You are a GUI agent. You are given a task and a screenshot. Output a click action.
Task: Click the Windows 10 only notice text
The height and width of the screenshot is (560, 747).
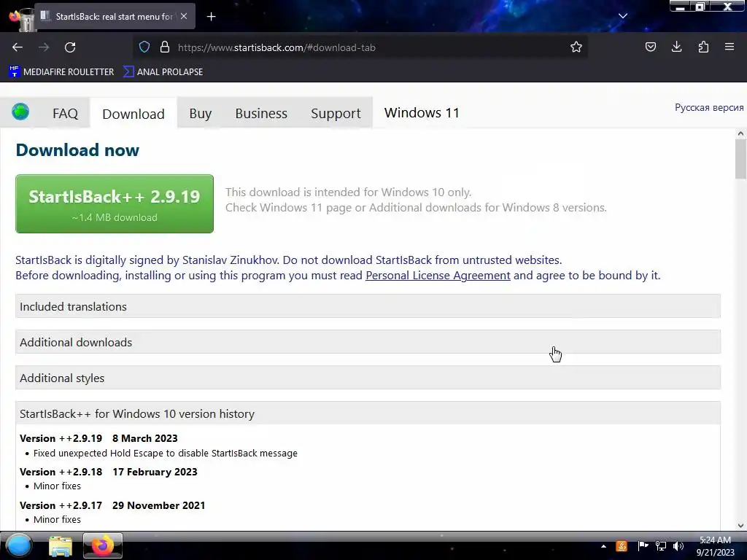(x=348, y=192)
